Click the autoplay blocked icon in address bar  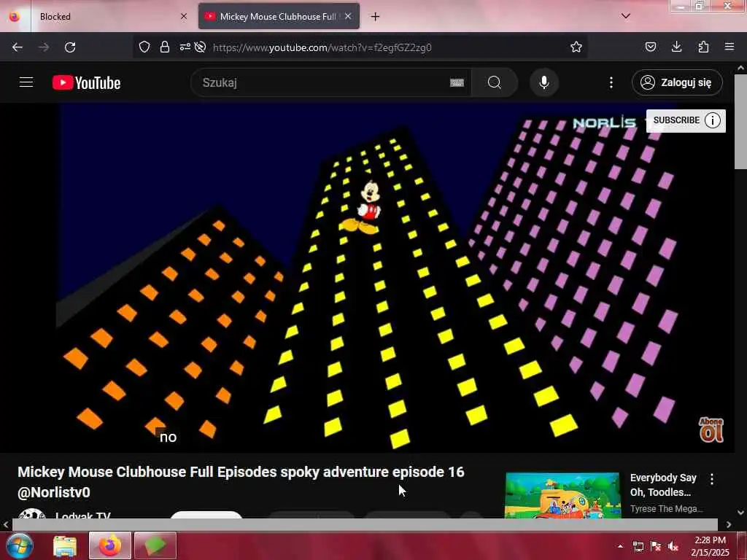(x=201, y=47)
